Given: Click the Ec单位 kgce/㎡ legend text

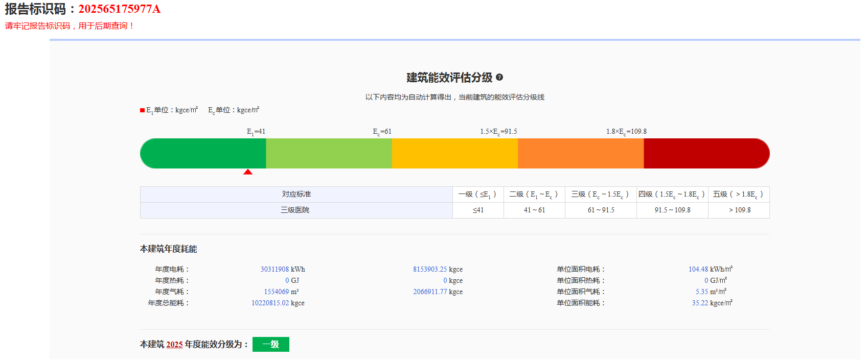Looking at the screenshot, I should click(234, 110).
